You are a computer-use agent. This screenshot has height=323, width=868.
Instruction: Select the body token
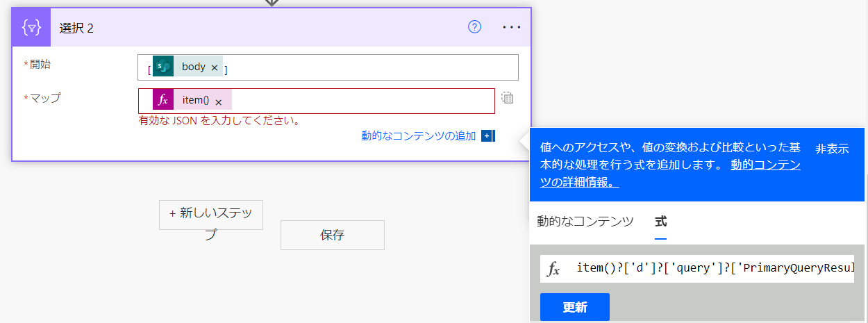coord(187,67)
